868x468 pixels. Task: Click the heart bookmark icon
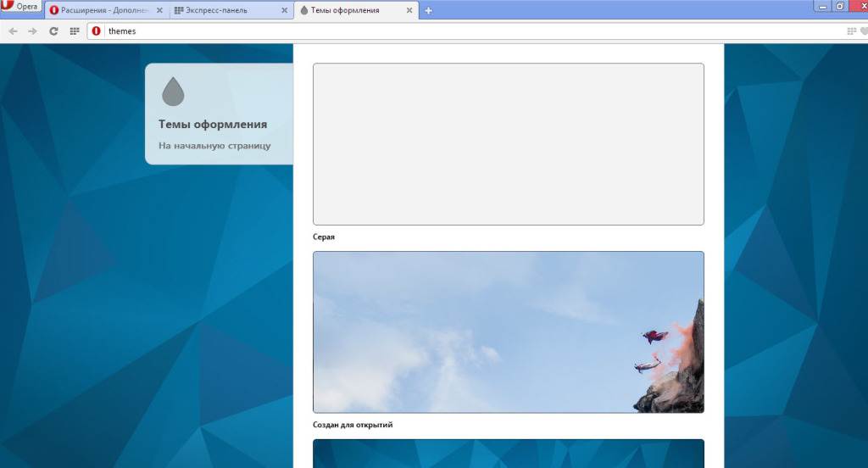(864, 31)
